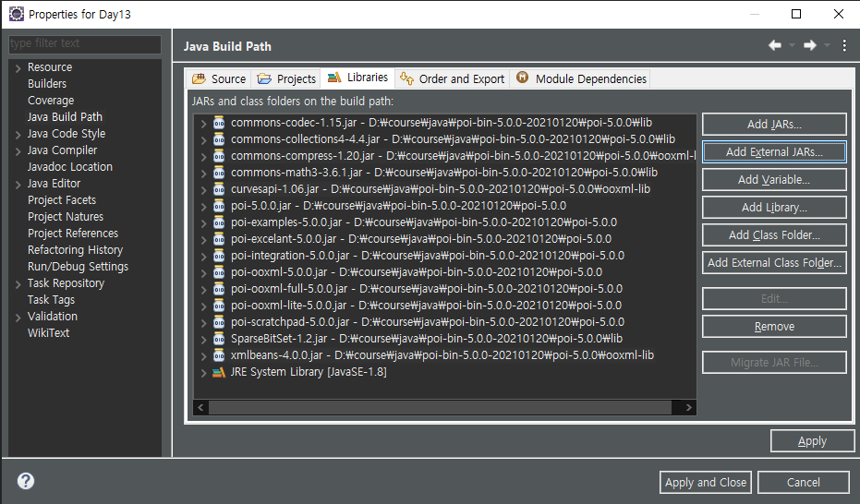Select WikiText in the sidebar
Image resolution: width=860 pixels, height=504 pixels.
48,332
